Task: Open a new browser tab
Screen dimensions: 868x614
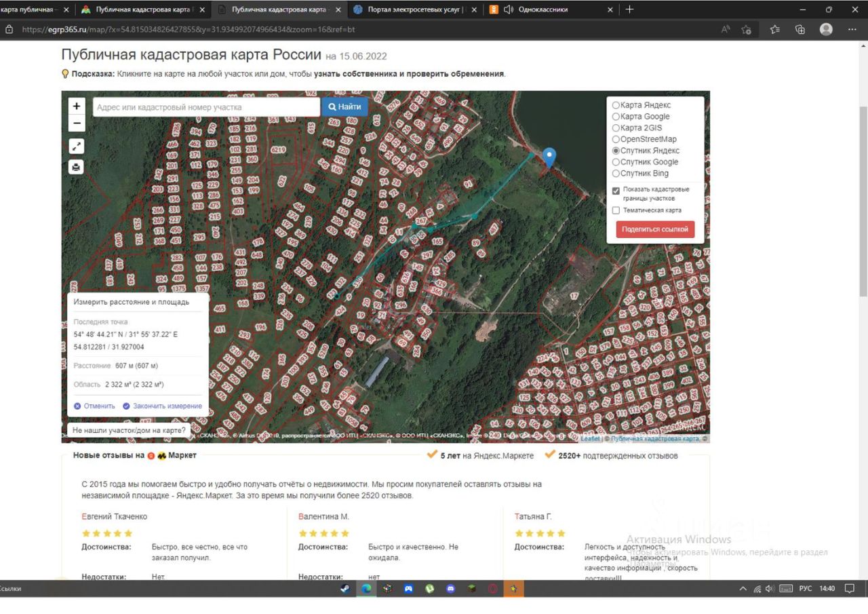Action: click(x=629, y=9)
